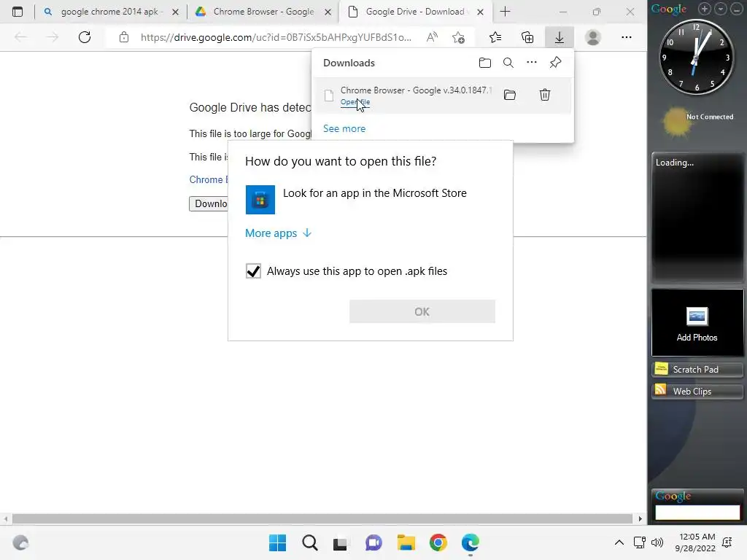The width and height of the screenshot is (747, 560).
Task: Open notifications center icon
Action: pyautogui.click(x=727, y=542)
